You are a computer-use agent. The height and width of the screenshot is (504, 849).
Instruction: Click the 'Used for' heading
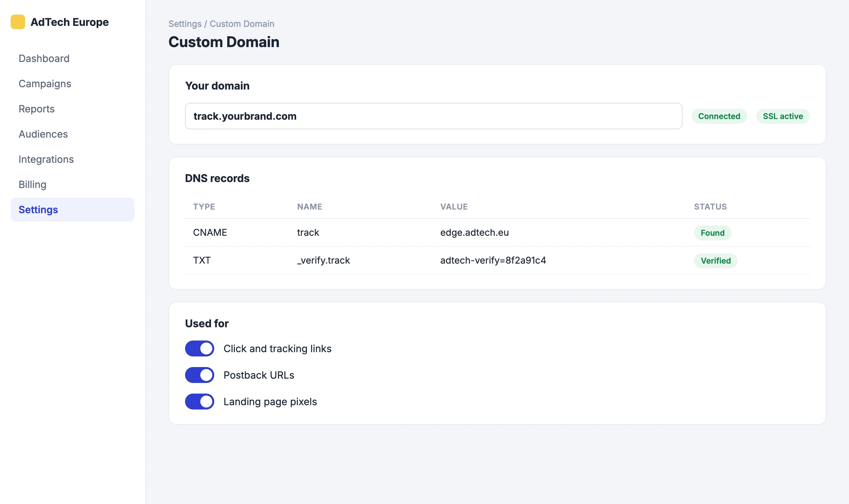pos(207,324)
